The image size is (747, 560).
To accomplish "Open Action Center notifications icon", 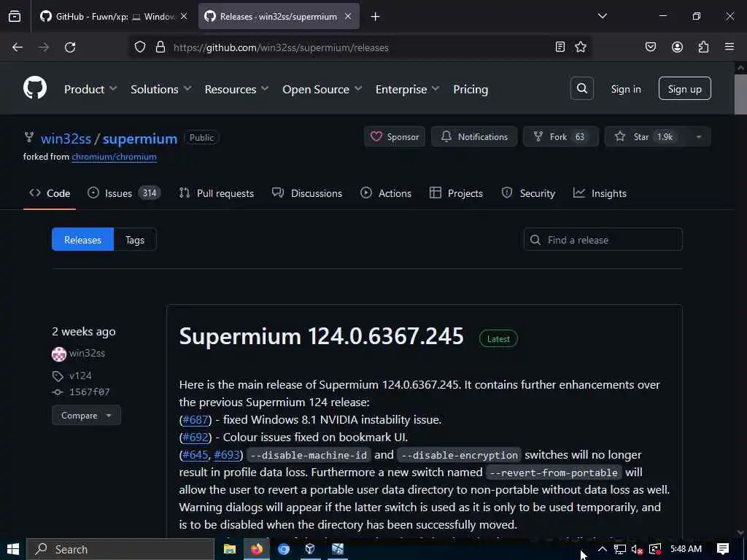I will pyautogui.click(x=723, y=549).
